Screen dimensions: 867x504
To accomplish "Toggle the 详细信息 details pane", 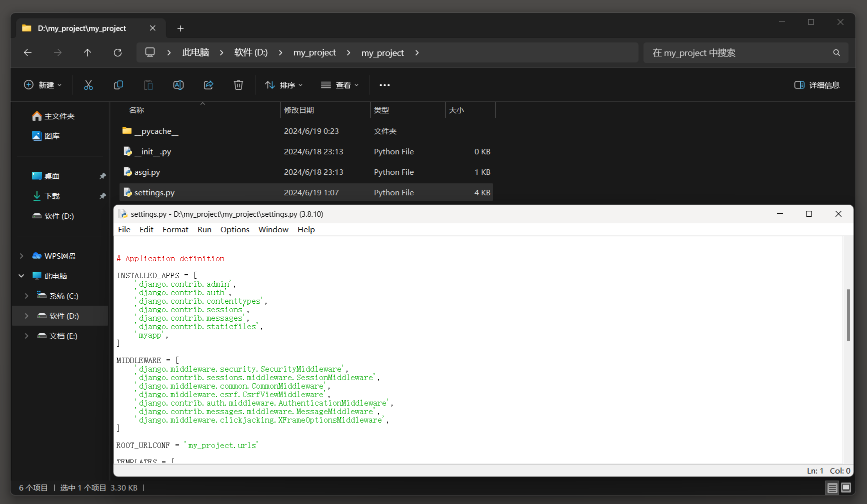I will click(x=817, y=85).
